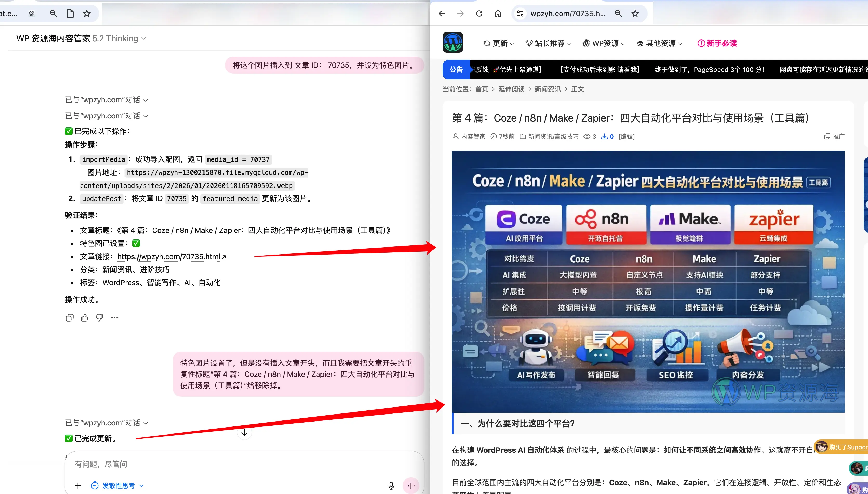Click the 公告 announcement label

456,70
